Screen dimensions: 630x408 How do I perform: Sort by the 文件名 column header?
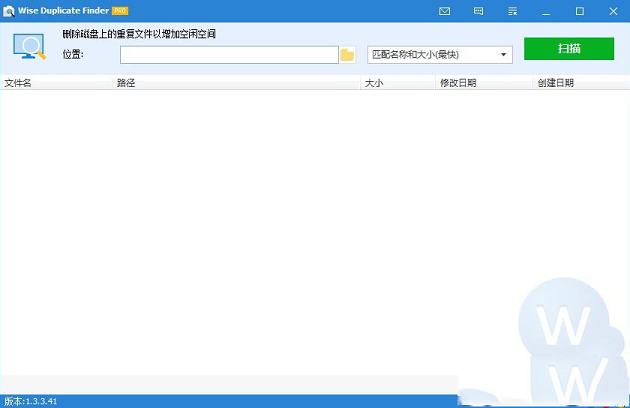(x=18, y=83)
